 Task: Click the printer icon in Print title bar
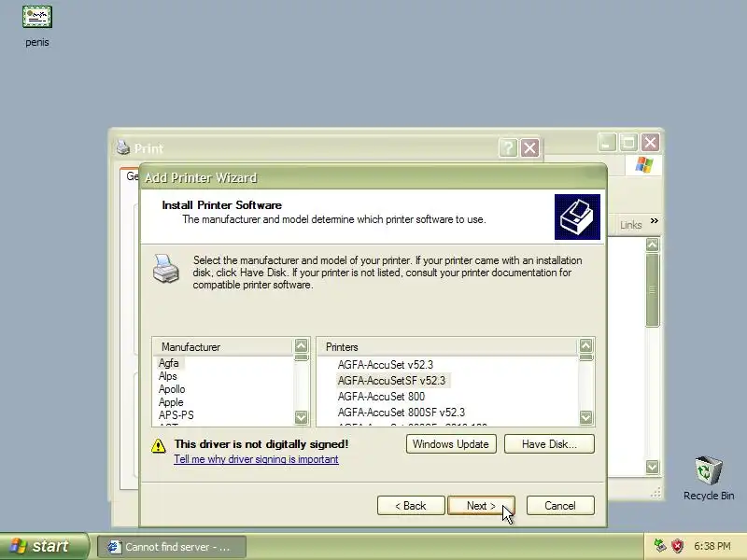click(123, 147)
